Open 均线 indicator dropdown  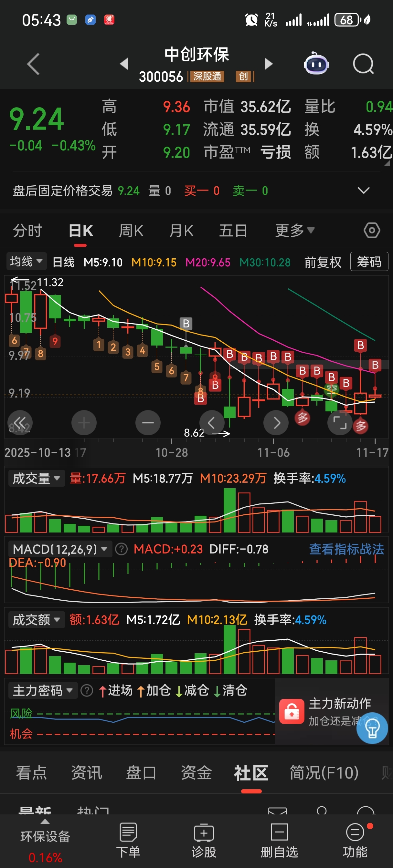(26, 261)
